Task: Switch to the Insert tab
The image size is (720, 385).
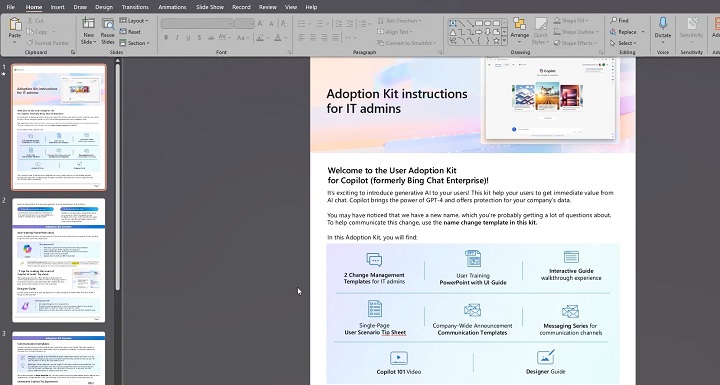Action: (57, 7)
